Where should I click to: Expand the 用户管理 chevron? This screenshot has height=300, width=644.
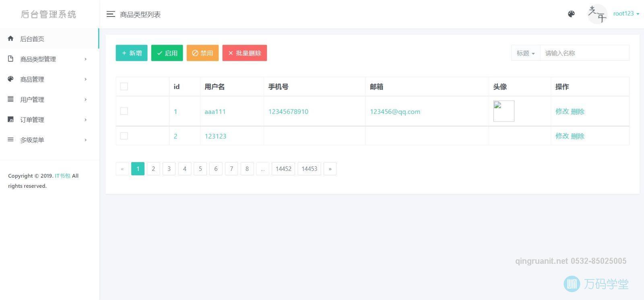point(85,99)
